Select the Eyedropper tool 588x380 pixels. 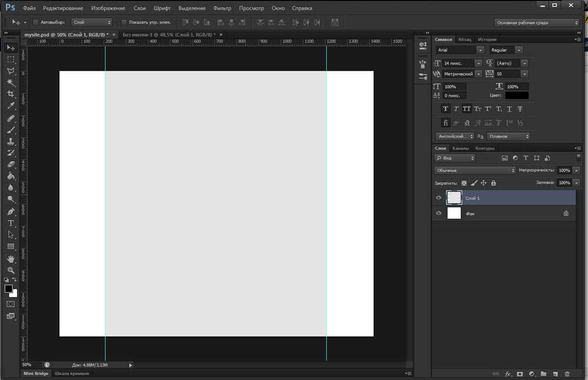pyautogui.click(x=11, y=106)
